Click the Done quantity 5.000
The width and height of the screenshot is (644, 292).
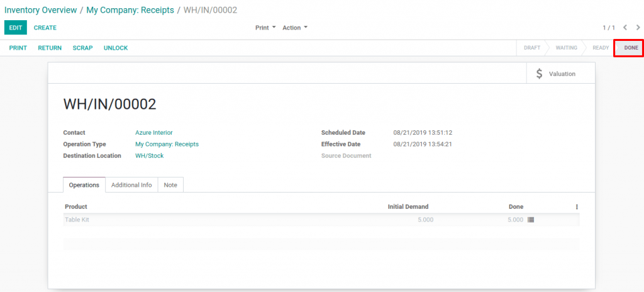tap(516, 220)
